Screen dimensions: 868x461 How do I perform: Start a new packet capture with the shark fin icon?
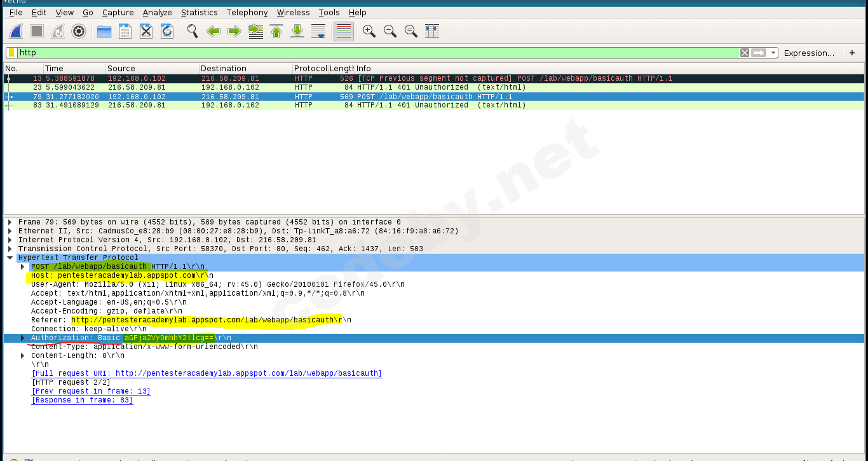point(17,31)
